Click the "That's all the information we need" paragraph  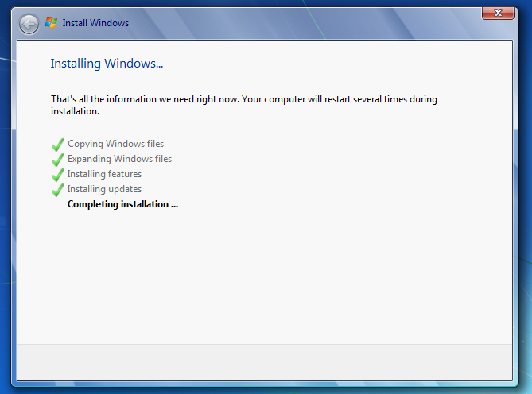click(244, 105)
